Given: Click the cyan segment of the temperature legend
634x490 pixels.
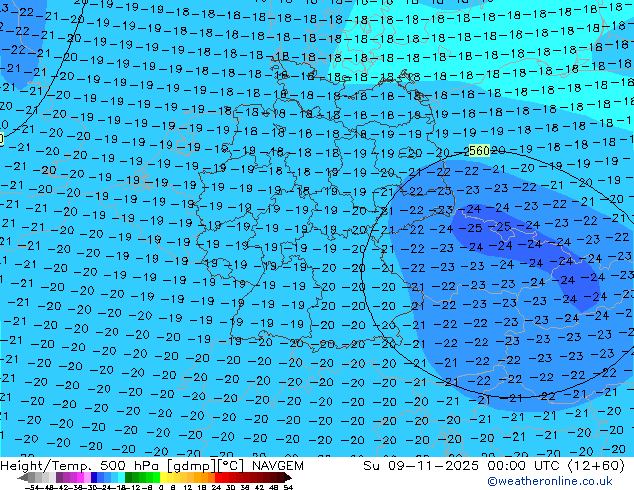Looking at the screenshot, I should 121,477.
